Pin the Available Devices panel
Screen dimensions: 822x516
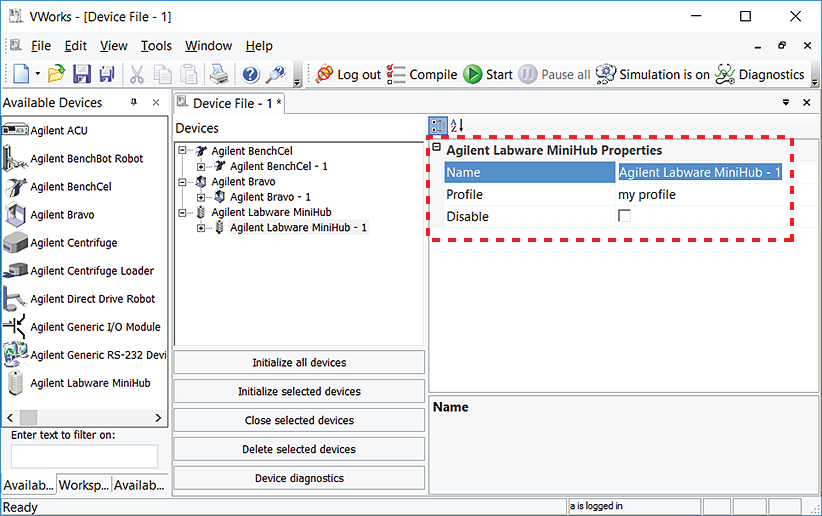(134, 103)
